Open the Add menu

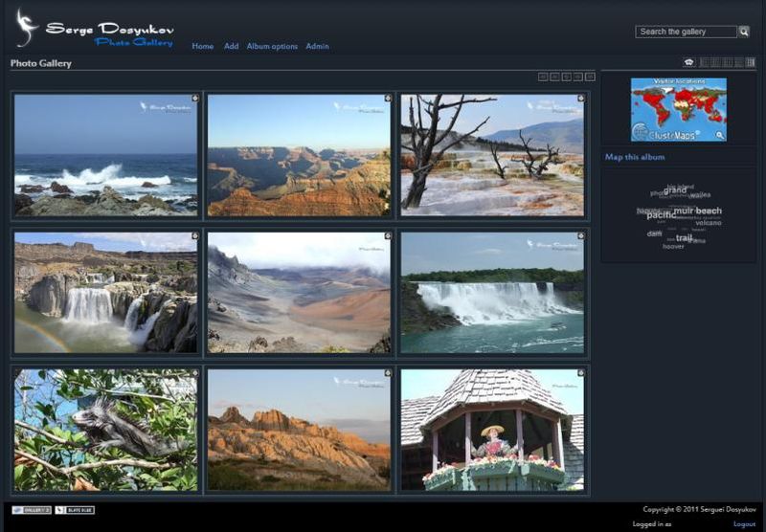[x=231, y=46]
